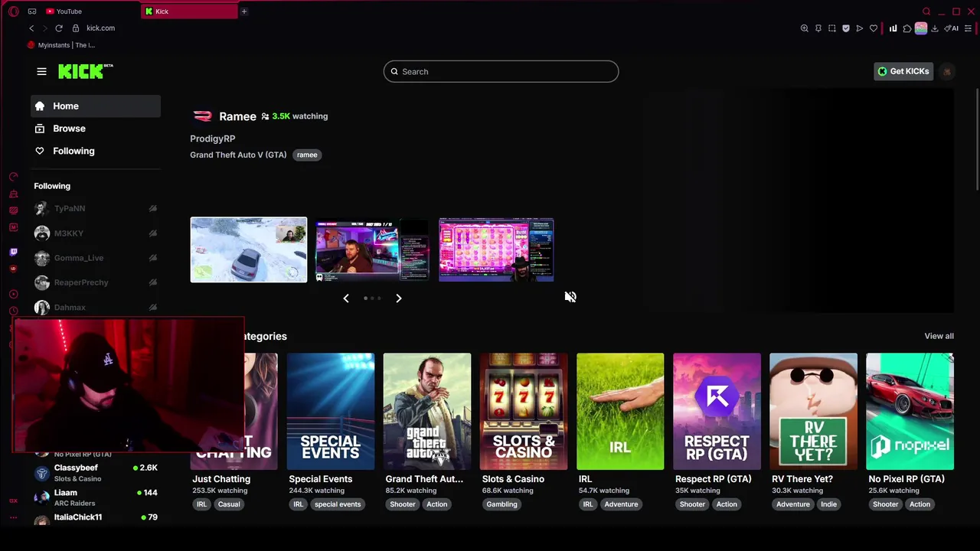Click the green KICK logo
Viewport: 980px width, 551px height.
(x=85, y=71)
